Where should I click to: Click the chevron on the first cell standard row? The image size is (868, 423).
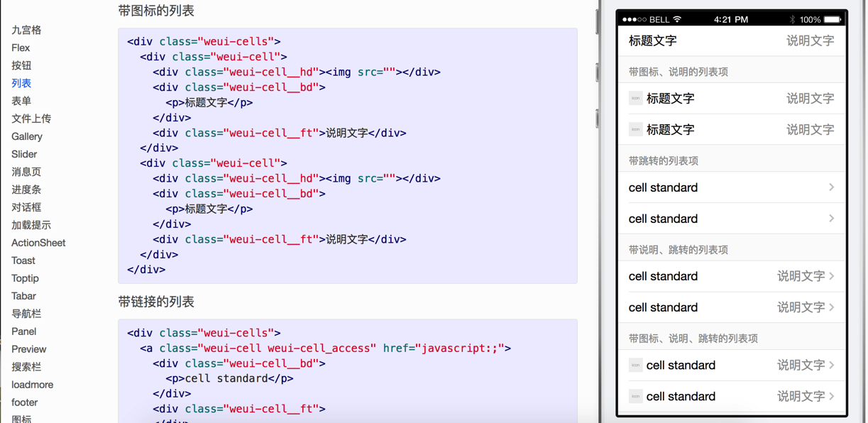(831, 187)
